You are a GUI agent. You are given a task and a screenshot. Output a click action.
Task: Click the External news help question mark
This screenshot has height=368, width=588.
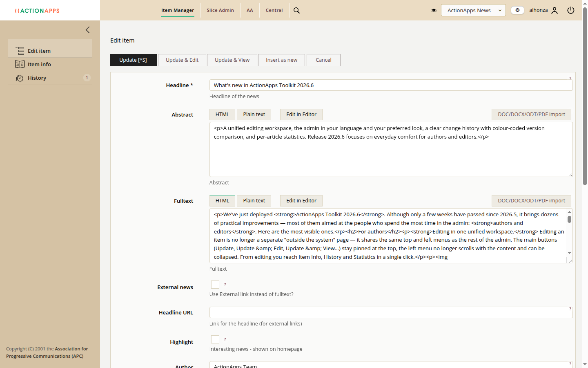[225, 285]
